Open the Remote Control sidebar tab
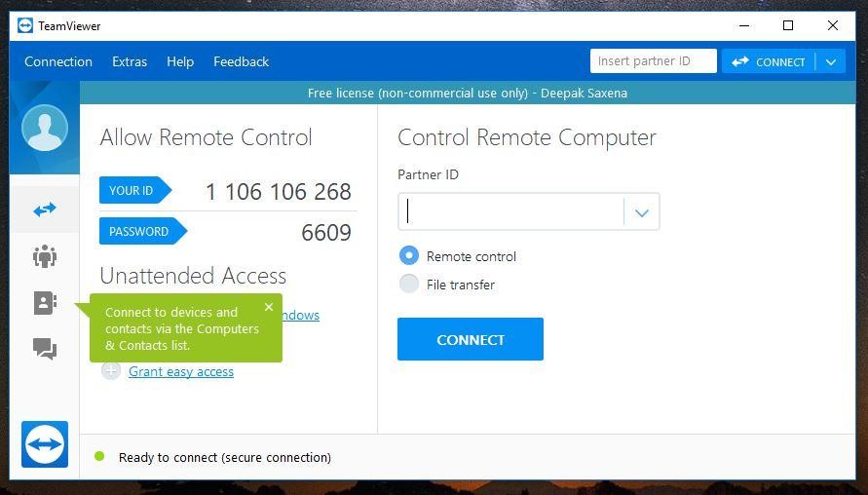This screenshot has height=495, width=868. [44, 209]
